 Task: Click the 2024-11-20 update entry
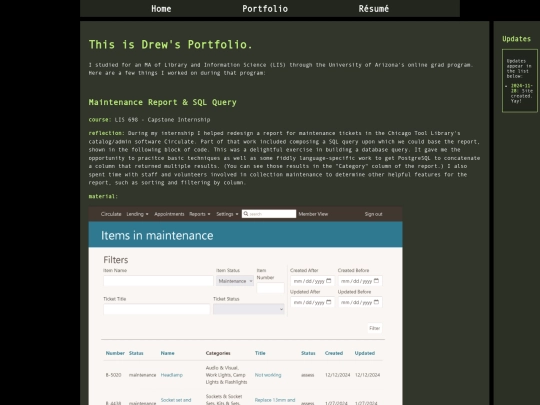(521, 93)
